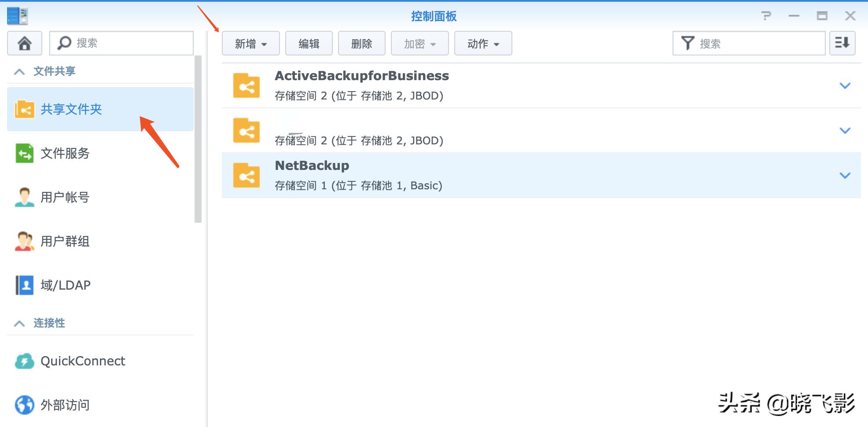
Task: Open the 新增 dropdown menu
Action: tap(250, 43)
